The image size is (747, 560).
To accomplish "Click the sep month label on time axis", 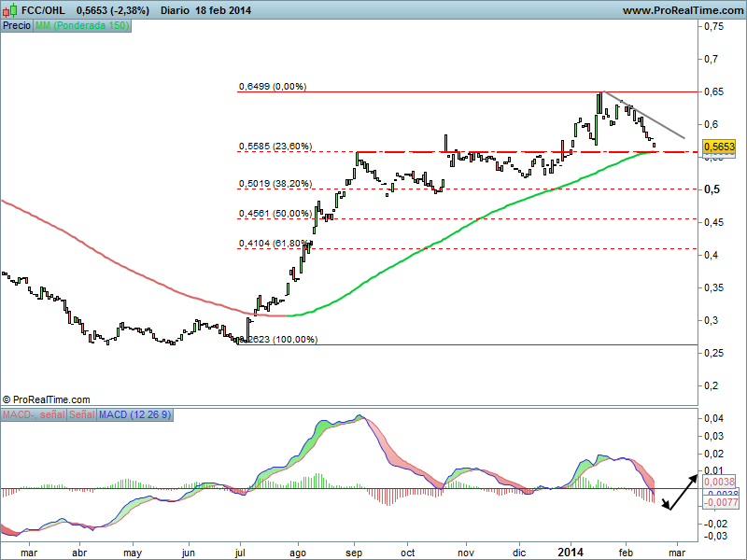I will coord(354,553).
